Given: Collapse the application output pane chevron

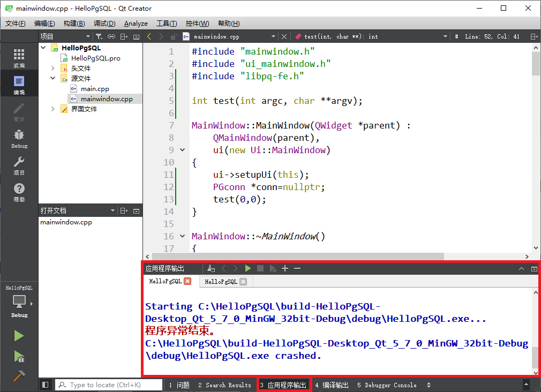Looking at the screenshot, I should pyautogui.click(x=521, y=269).
